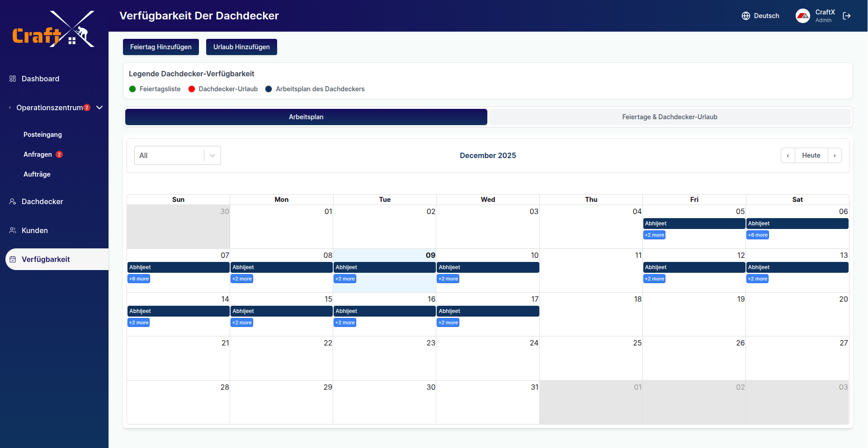
Task: Click the red Dachdecker-Urlaub legend dot
Action: pyautogui.click(x=192, y=89)
